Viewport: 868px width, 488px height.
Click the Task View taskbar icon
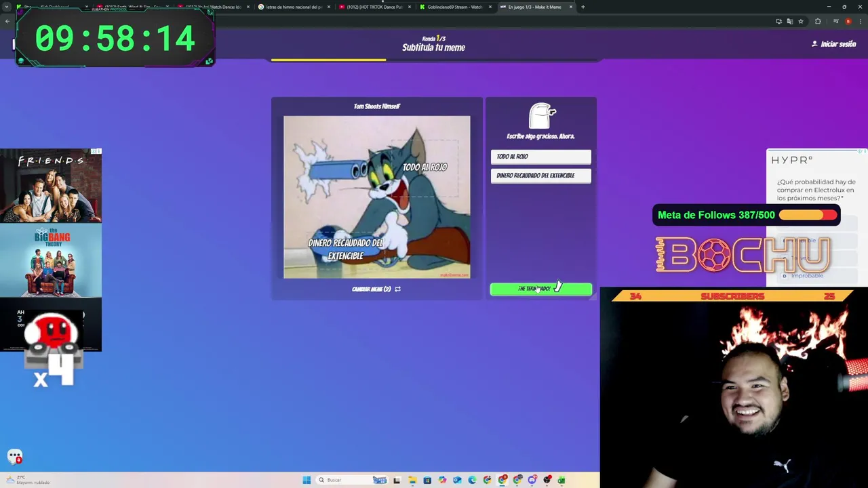(x=397, y=480)
